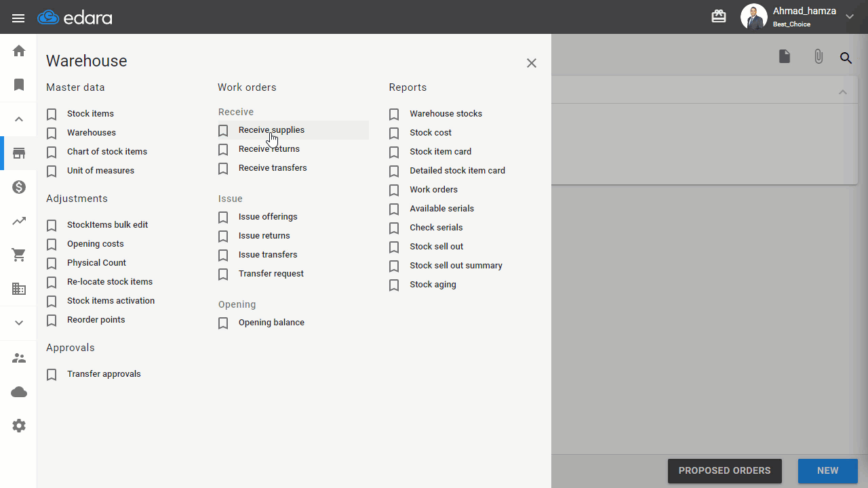Open the building organization sidebar icon
This screenshot has width=868, height=488.
coord(19,289)
